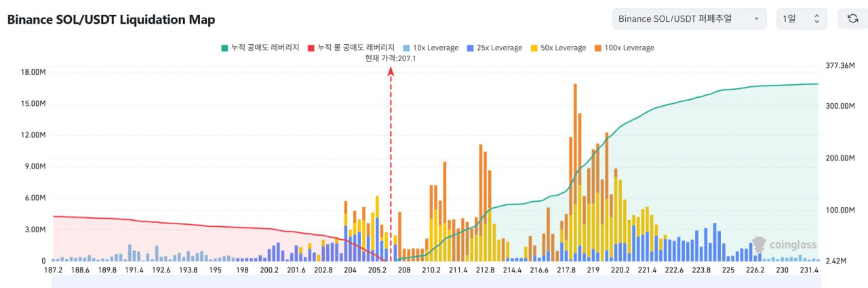
Task: Click the green 누적 공매도 레버리지 legend swatch
Action: (224, 48)
